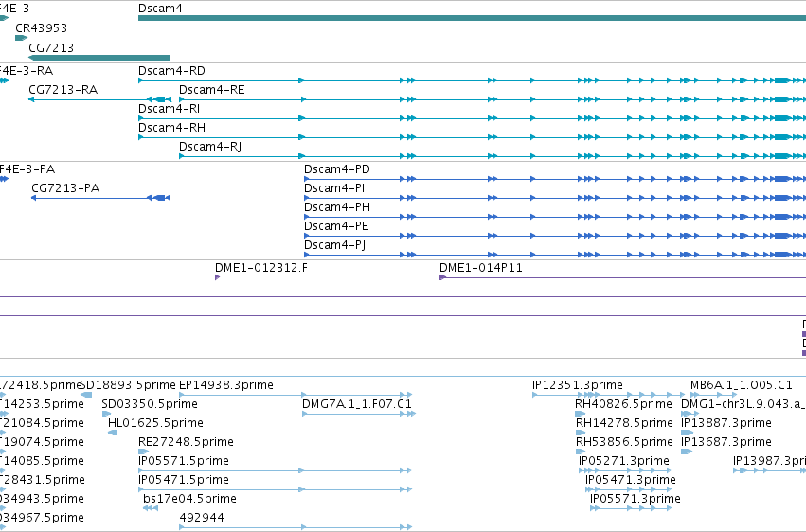The height and width of the screenshot is (532, 806).
Task: Select the IP05571.3prime EST label
Action: (636, 499)
